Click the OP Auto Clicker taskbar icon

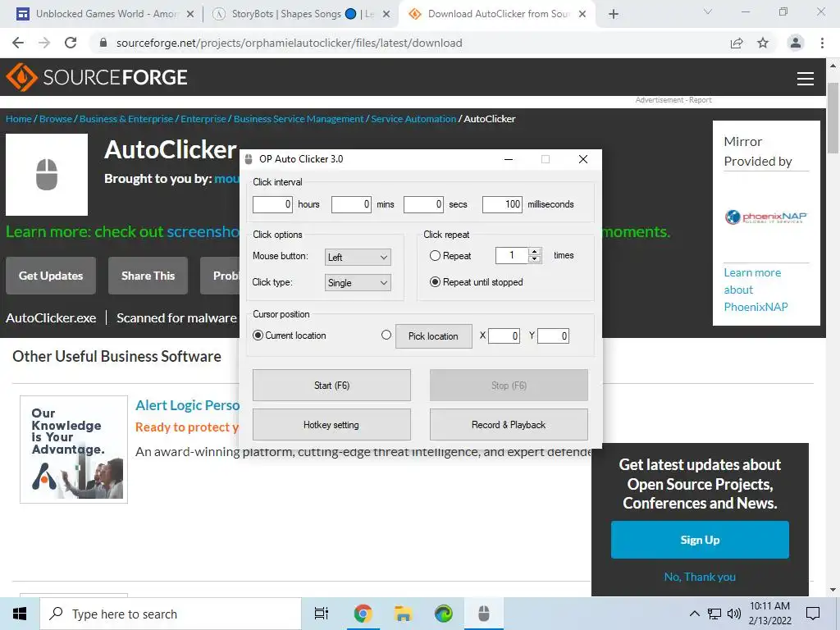484,614
